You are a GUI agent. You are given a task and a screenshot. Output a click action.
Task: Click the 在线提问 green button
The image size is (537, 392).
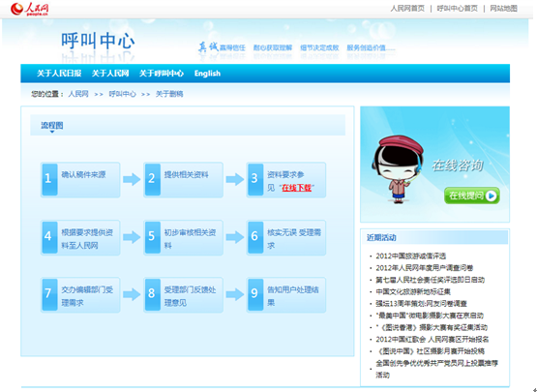click(x=472, y=196)
